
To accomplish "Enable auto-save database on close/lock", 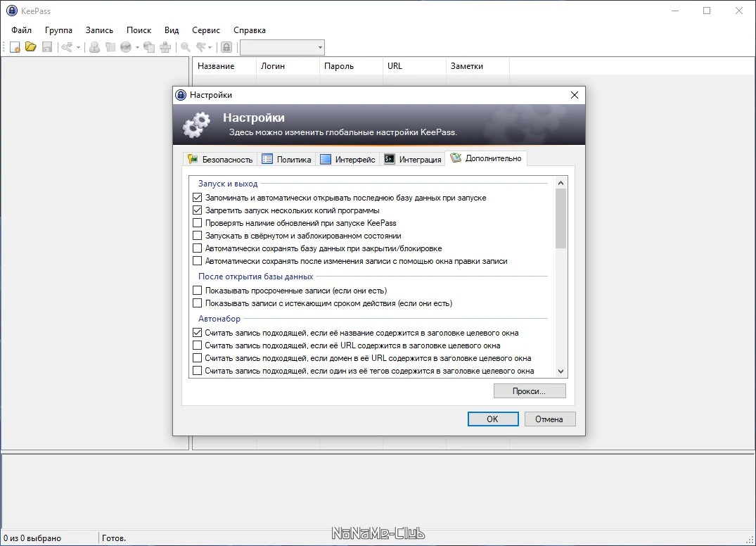I will pos(197,248).
